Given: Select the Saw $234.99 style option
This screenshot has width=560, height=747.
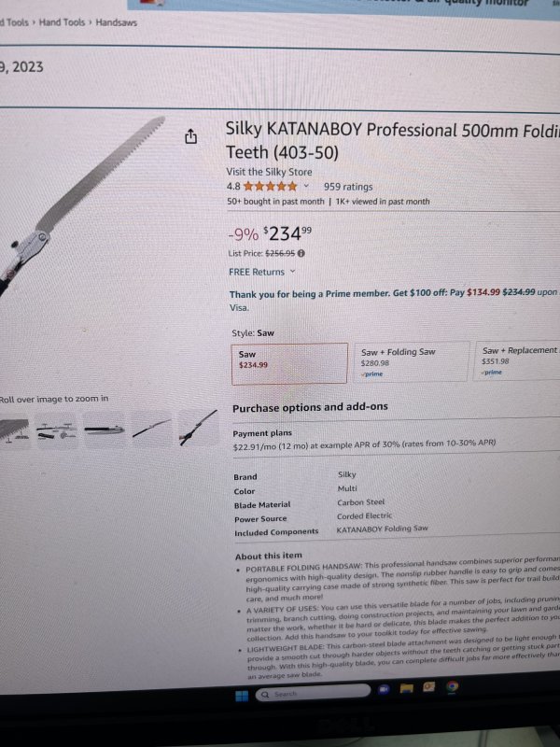Looking at the screenshot, I should [x=289, y=363].
